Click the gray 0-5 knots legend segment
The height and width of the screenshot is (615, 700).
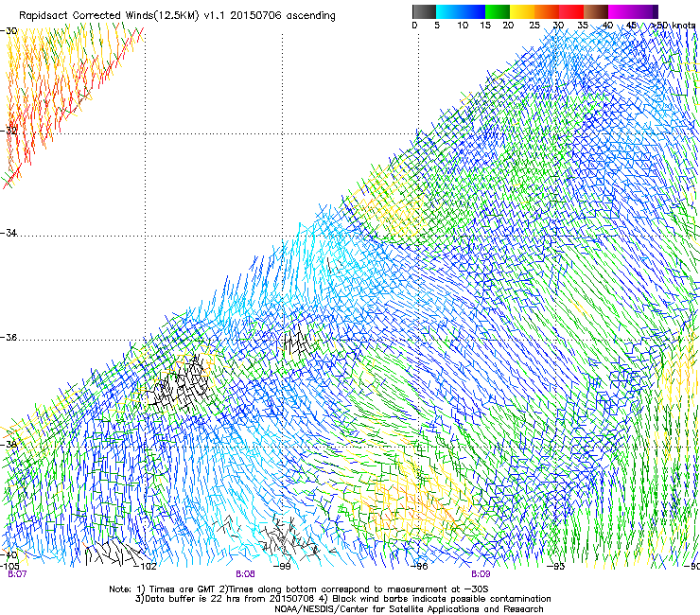coord(424,11)
